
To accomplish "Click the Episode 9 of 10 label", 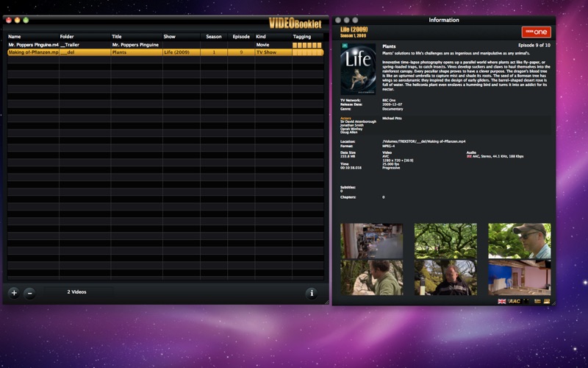I will 534,45.
